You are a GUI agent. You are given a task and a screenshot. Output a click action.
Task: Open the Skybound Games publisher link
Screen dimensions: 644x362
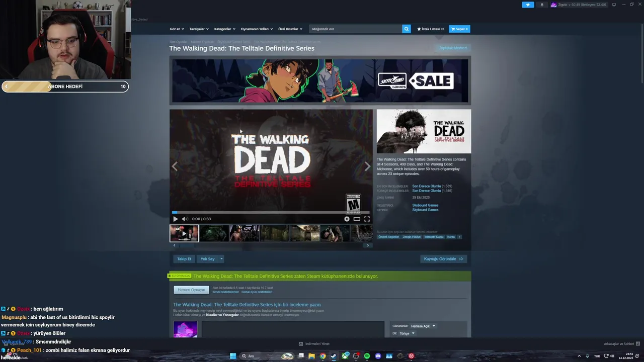coord(425,210)
